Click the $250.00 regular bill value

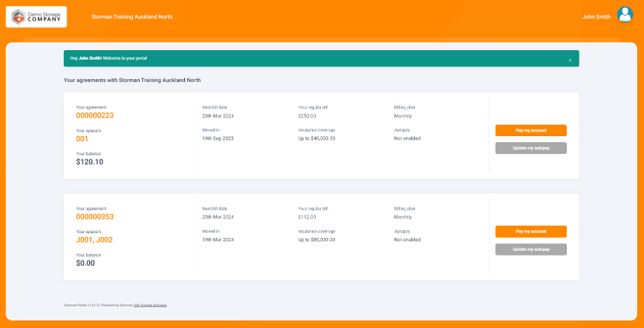308,116
